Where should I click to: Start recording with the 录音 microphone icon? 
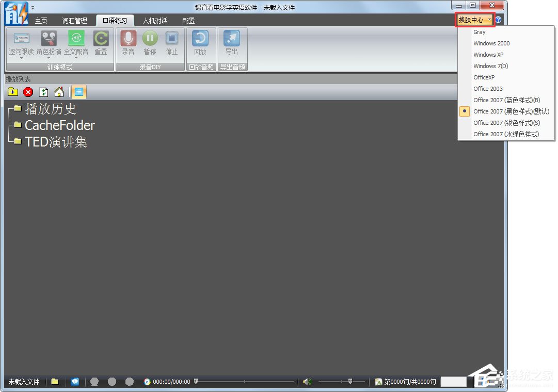point(129,38)
